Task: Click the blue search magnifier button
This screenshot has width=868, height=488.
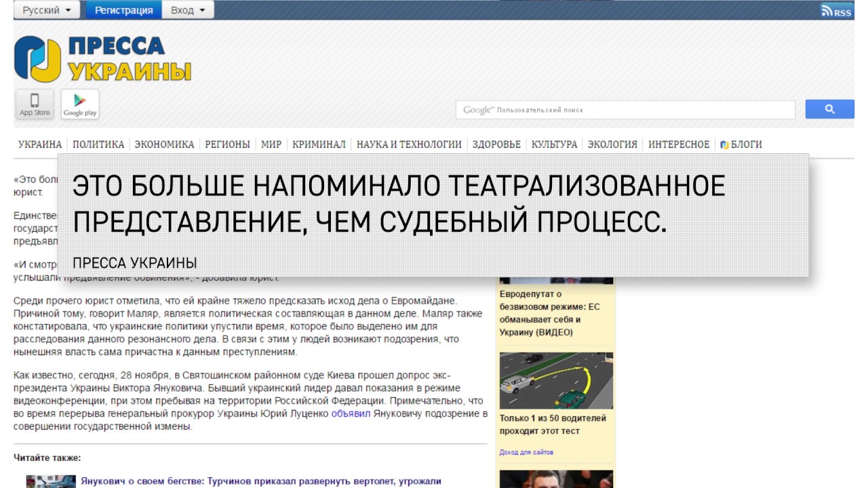Action: coord(829,109)
